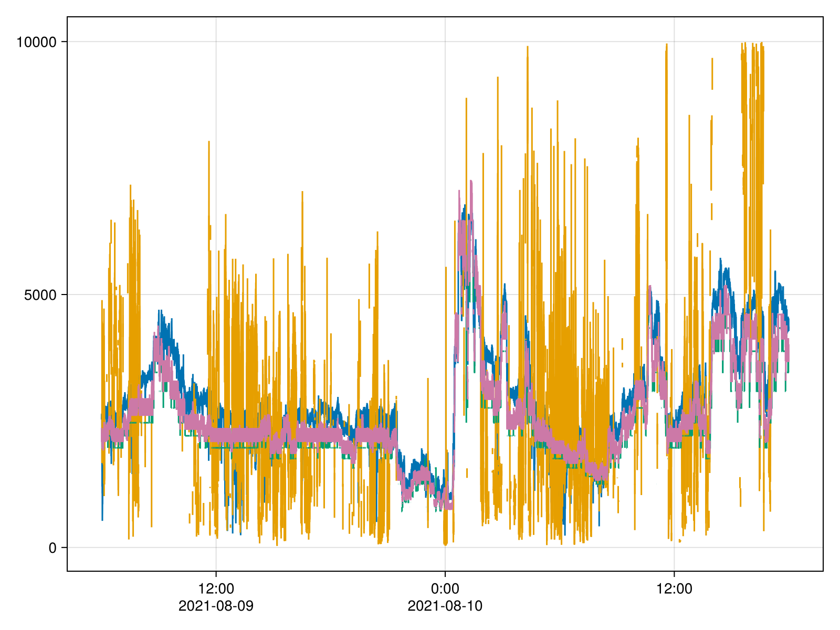Click the 0:00 x-axis time label
840x630 pixels.
coord(445,589)
